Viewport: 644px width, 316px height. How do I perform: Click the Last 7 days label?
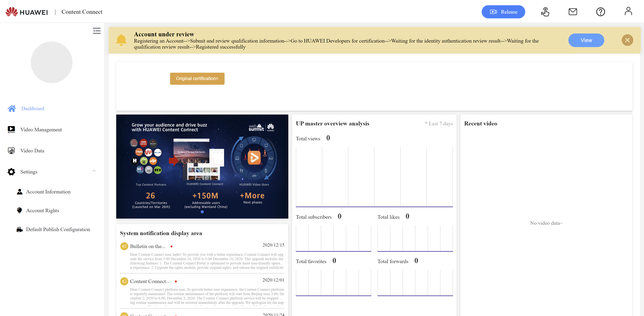tap(439, 124)
